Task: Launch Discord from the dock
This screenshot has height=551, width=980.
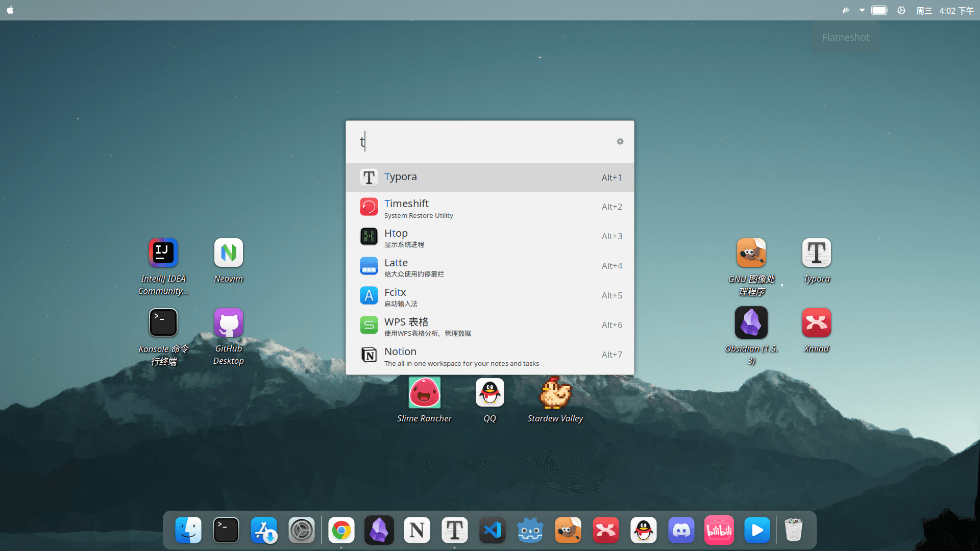Action: [x=681, y=531]
